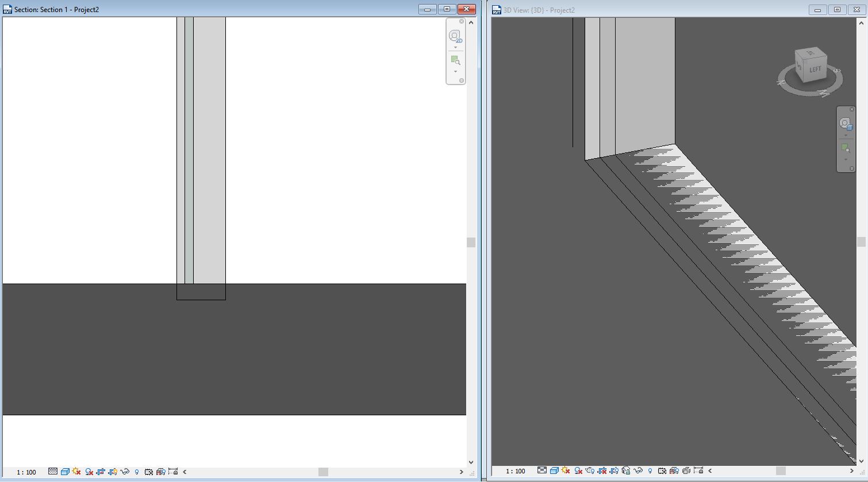This screenshot has height=482, width=868.
Task: Switch to the Section 1 window
Action: click(230, 9)
